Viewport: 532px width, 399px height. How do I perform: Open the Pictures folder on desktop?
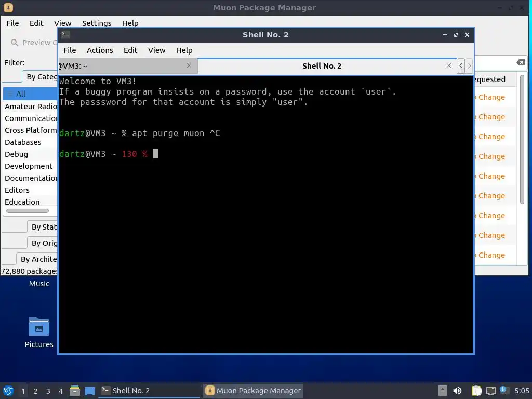point(39,332)
